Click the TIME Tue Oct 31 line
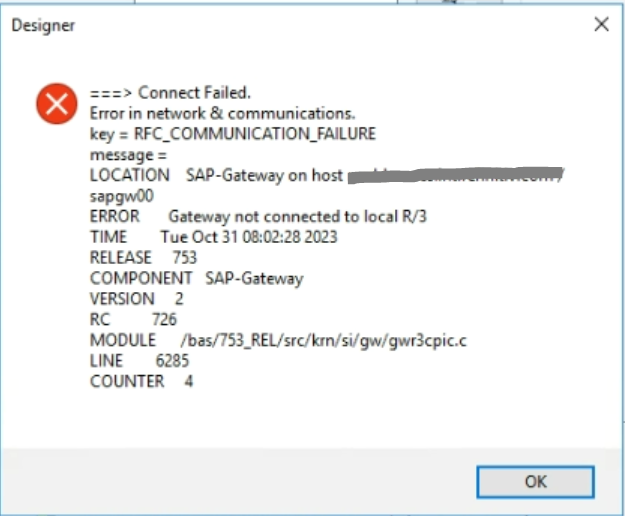Viewport: 625px width, 516px height. (213, 237)
